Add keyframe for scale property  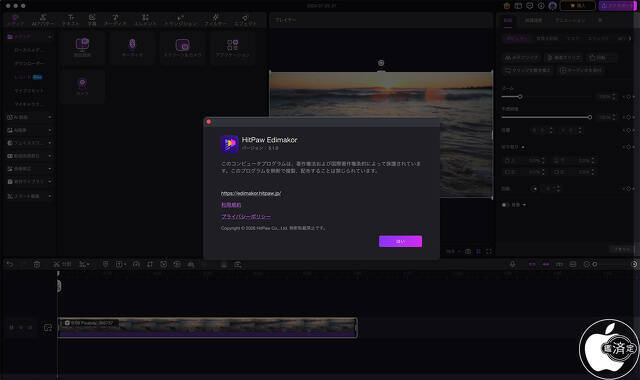click(x=629, y=97)
